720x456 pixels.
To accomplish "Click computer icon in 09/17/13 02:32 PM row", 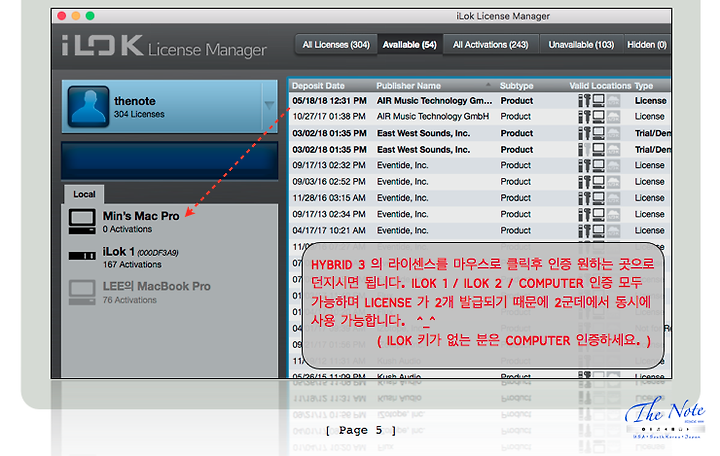I will pyautogui.click(x=598, y=165).
